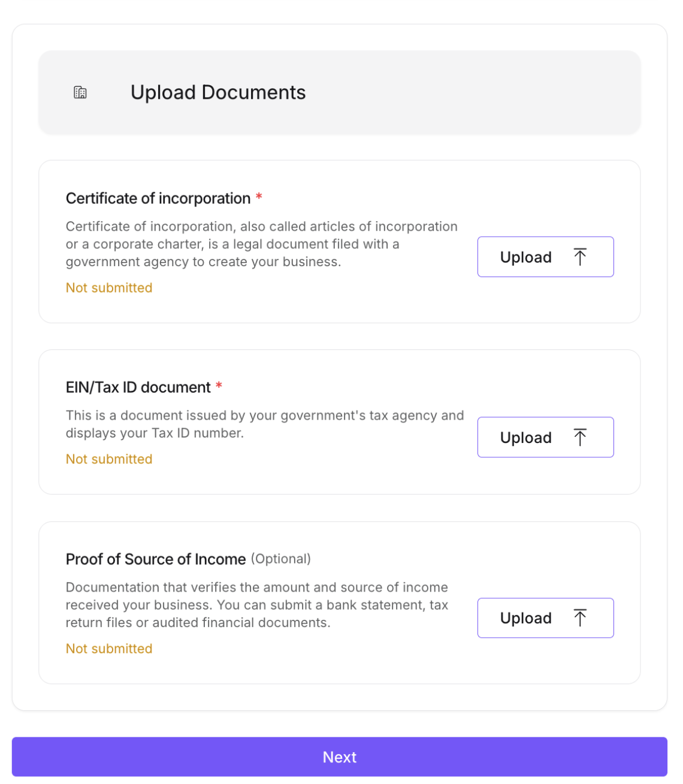Screen dimensions: 683x784
Task: Select the Upload Documents header title
Action: click(218, 92)
